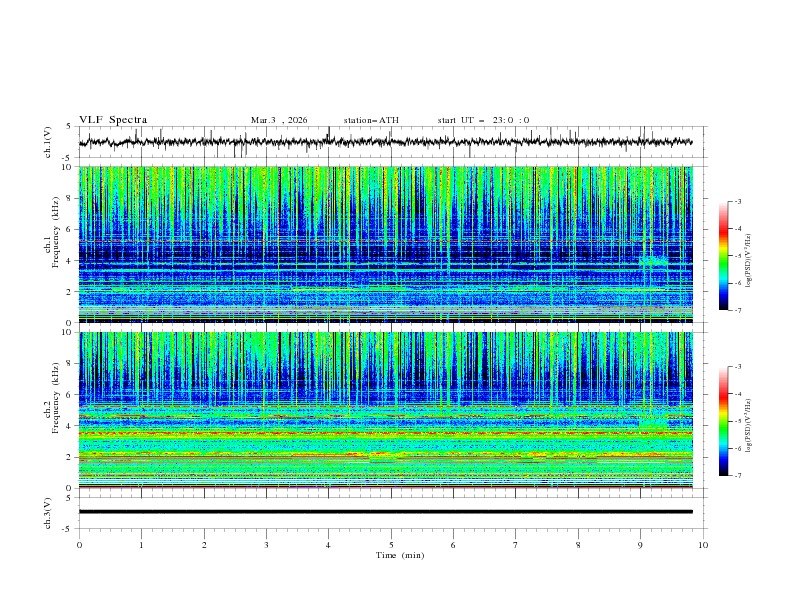
Task: Click inside the ch.2 spectrogram panel
Action: [x=385, y=410]
